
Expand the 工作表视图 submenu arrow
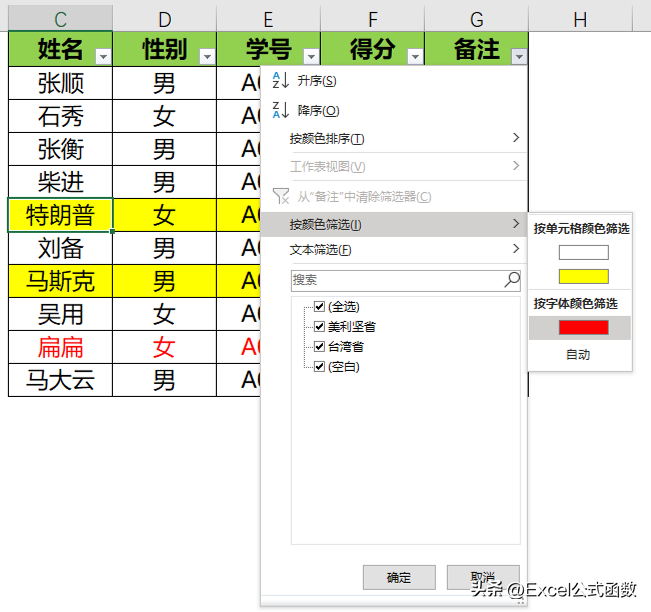tap(516, 166)
